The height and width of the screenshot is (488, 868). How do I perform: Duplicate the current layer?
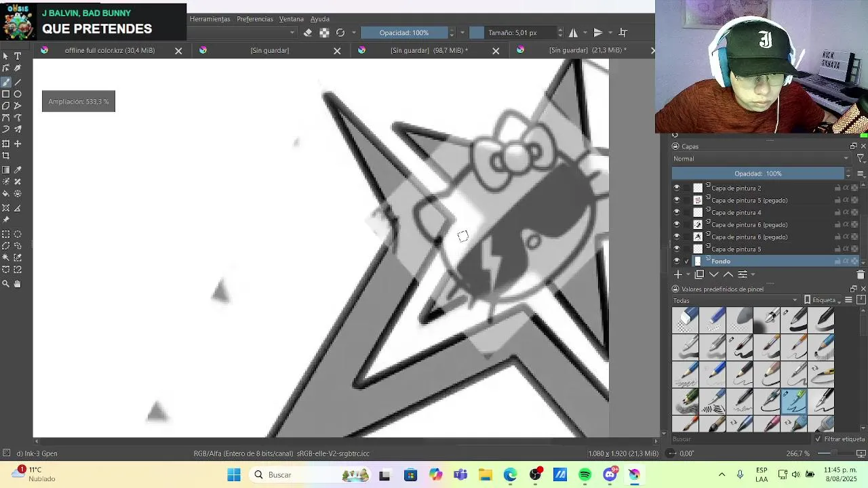coord(699,274)
